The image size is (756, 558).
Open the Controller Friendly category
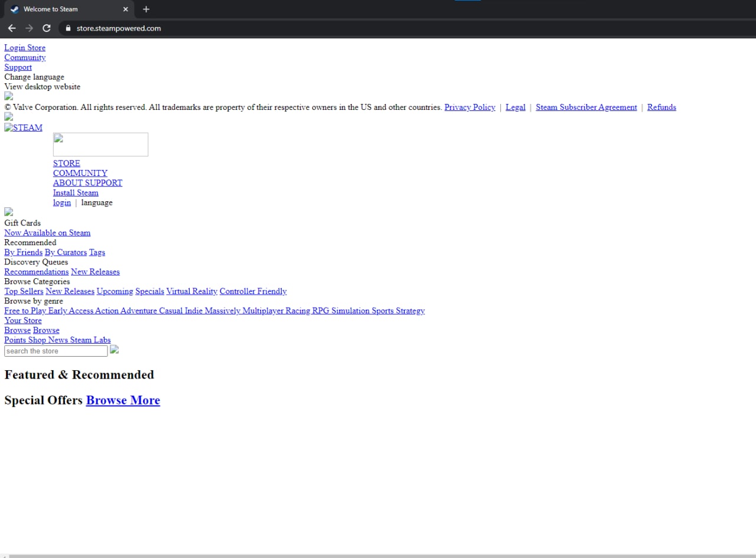[x=253, y=291]
